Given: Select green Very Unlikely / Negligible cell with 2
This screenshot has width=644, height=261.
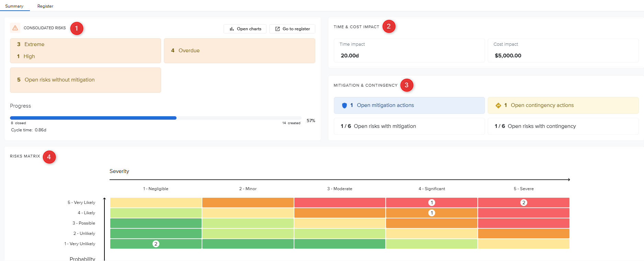Looking at the screenshot, I should click(x=156, y=244).
